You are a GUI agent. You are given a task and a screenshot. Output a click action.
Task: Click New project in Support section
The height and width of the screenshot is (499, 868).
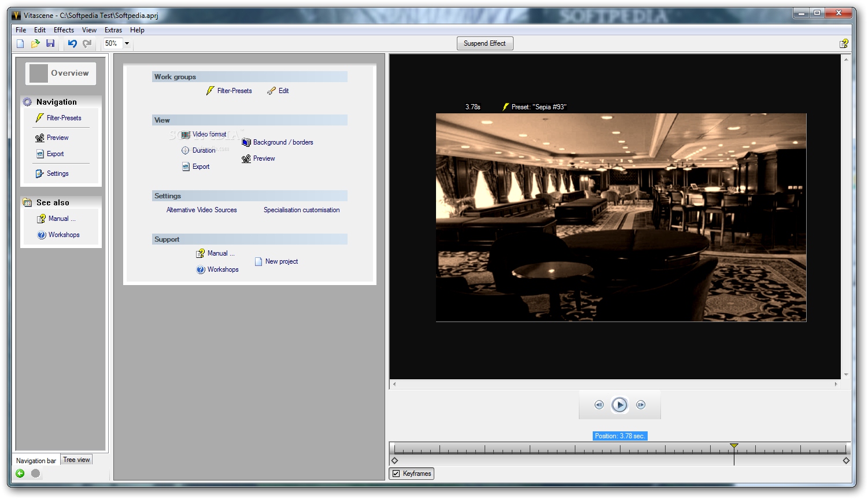pos(276,261)
